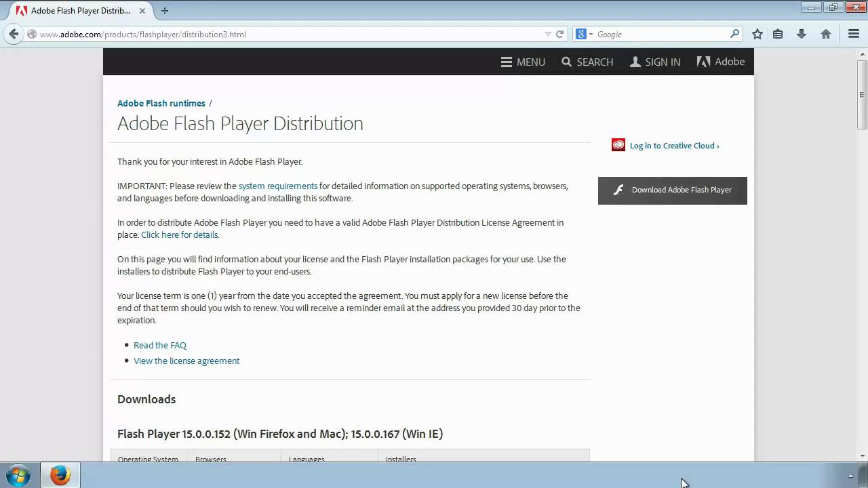Viewport: 868px width, 488px height.
Task: Show hidden system tray icons arrow
Action: 850,476
